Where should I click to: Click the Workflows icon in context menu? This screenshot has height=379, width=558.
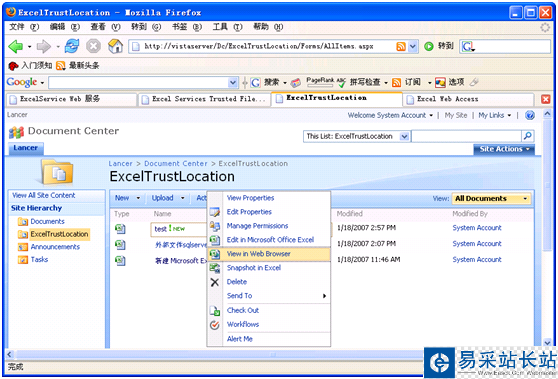(215, 325)
